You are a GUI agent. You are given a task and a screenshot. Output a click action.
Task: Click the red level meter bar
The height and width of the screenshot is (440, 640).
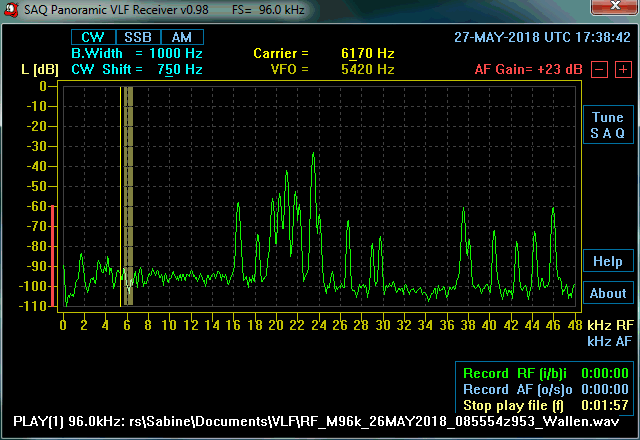[x=53, y=256]
